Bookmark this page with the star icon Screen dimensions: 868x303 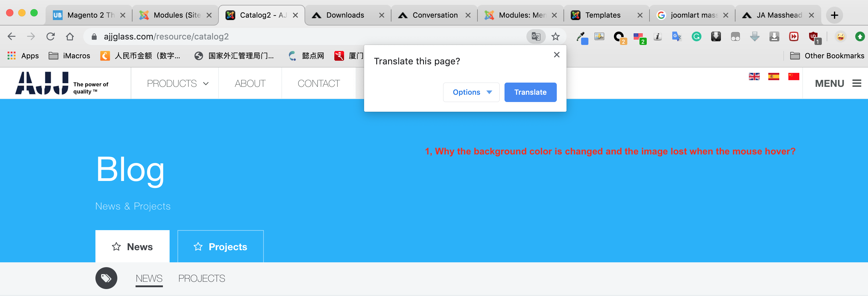tap(555, 36)
